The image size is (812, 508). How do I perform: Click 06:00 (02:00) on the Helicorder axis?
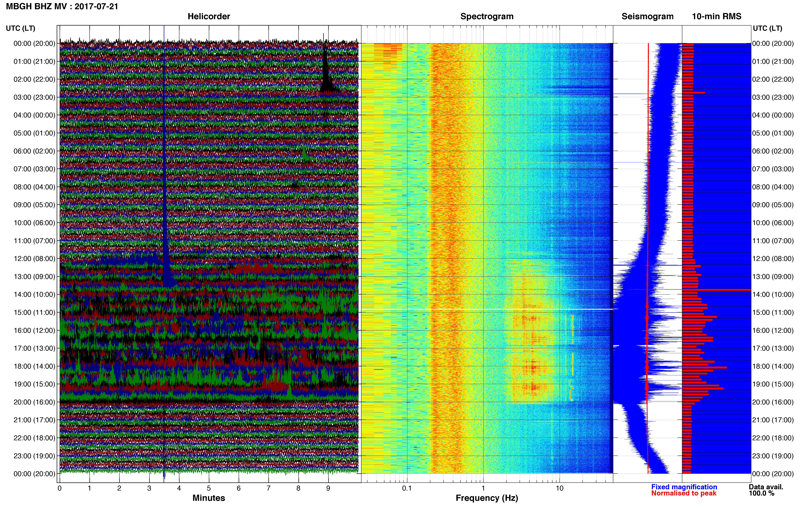[x=34, y=151]
